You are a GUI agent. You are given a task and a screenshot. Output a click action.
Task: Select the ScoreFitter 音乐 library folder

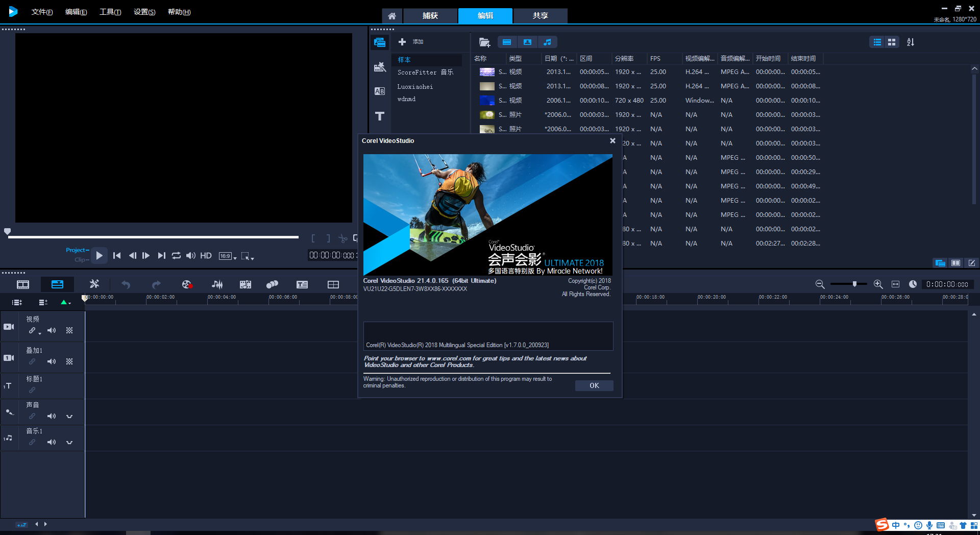pos(425,72)
